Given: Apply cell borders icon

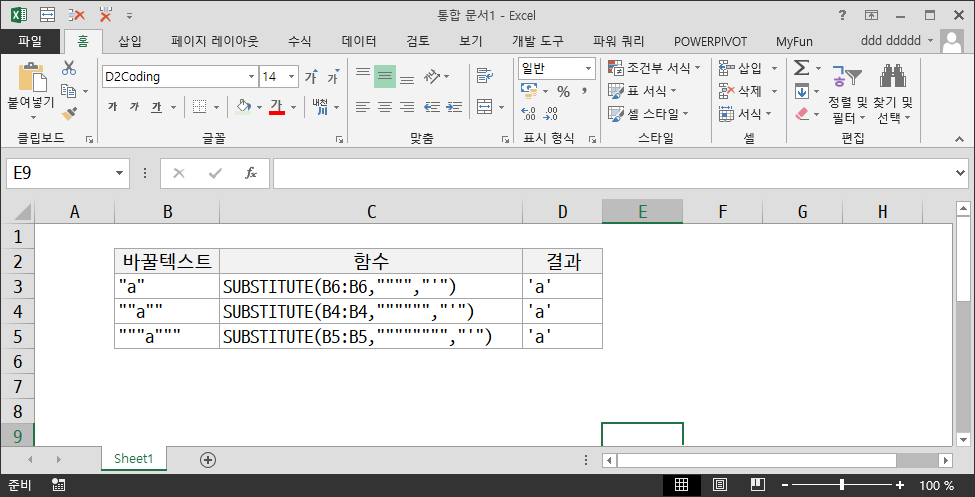Looking at the screenshot, I should (x=199, y=107).
